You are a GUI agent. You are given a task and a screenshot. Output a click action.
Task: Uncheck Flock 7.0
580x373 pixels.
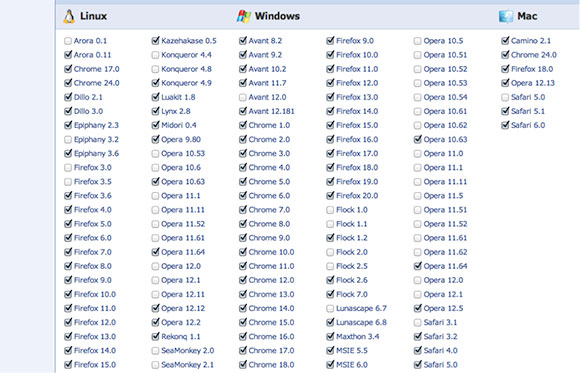point(330,294)
